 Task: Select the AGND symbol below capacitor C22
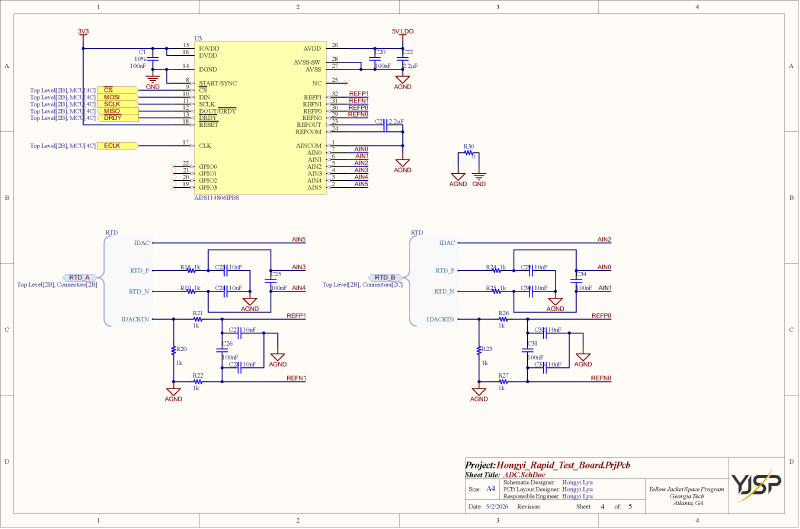click(403, 83)
